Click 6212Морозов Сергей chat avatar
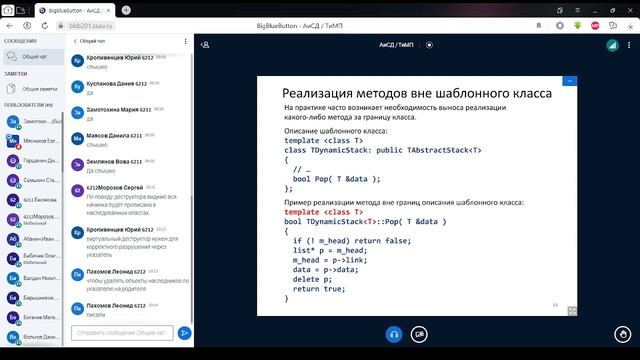 [77, 191]
